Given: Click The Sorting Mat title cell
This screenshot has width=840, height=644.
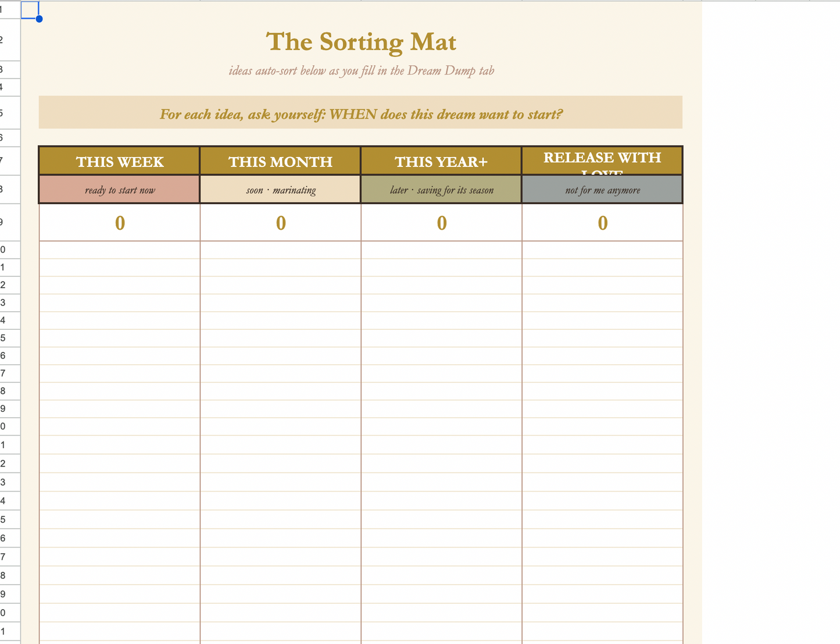Looking at the screenshot, I should coord(360,41).
